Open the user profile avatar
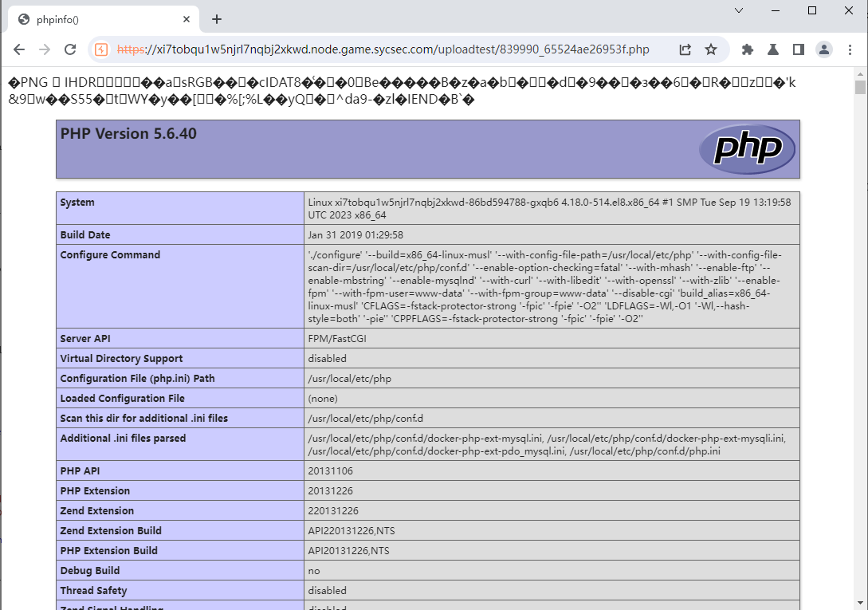Screen dimensions: 868x610 pyautogui.click(x=823, y=49)
